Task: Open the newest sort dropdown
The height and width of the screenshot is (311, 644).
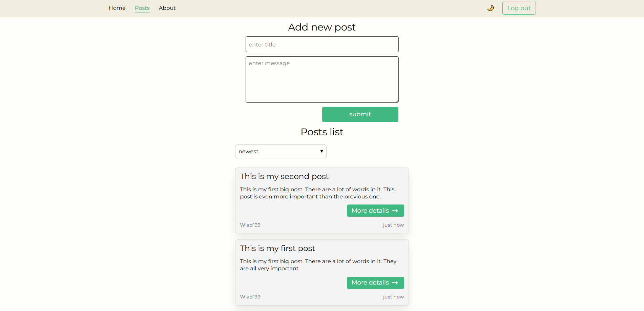Action: (281, 151)
